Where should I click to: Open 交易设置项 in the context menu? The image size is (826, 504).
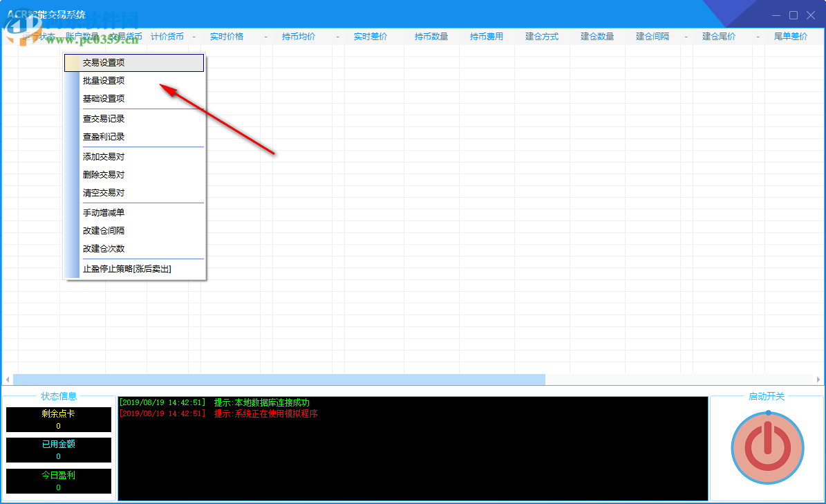tap(134, 63)
